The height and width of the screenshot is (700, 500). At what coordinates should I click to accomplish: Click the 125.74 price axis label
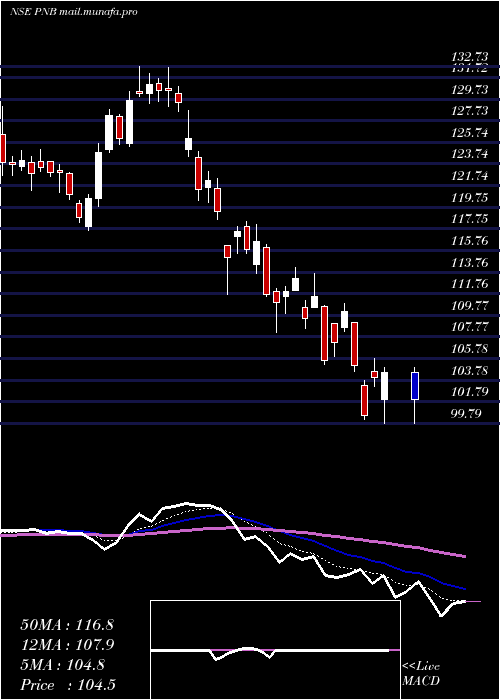[x=469, y=133]
